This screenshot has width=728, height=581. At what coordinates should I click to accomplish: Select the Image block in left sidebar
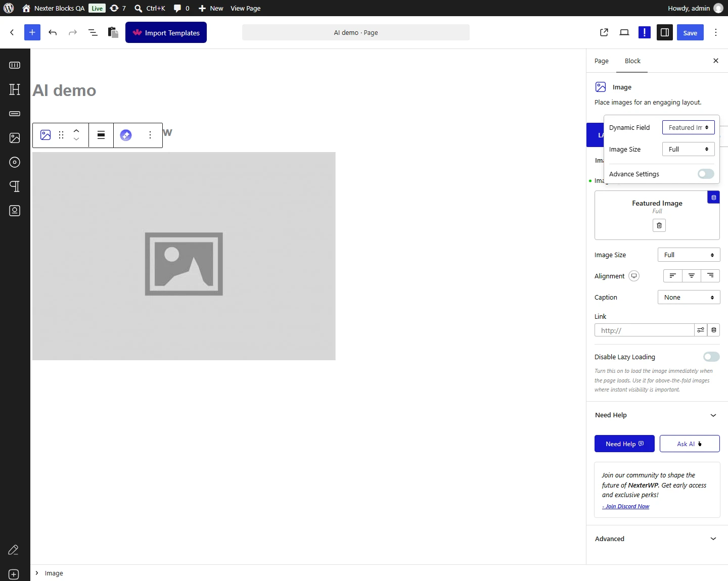pos(15,138)
